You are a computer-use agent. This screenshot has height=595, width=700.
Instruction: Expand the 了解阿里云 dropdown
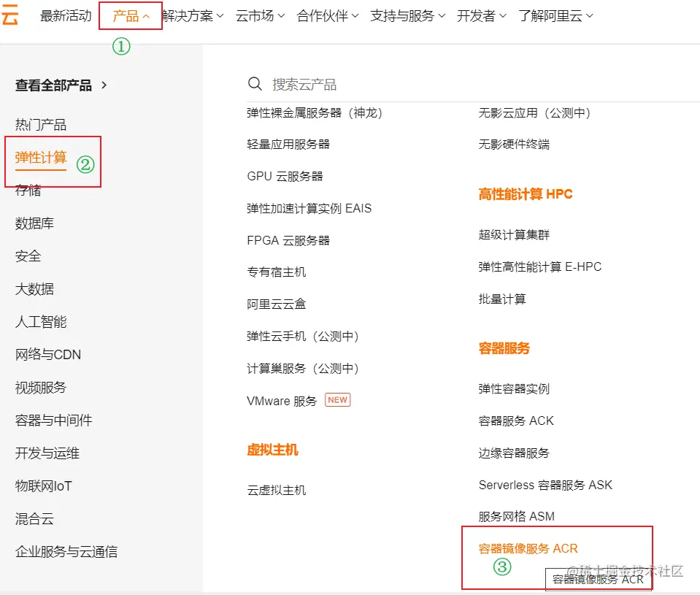coord(555,15)
